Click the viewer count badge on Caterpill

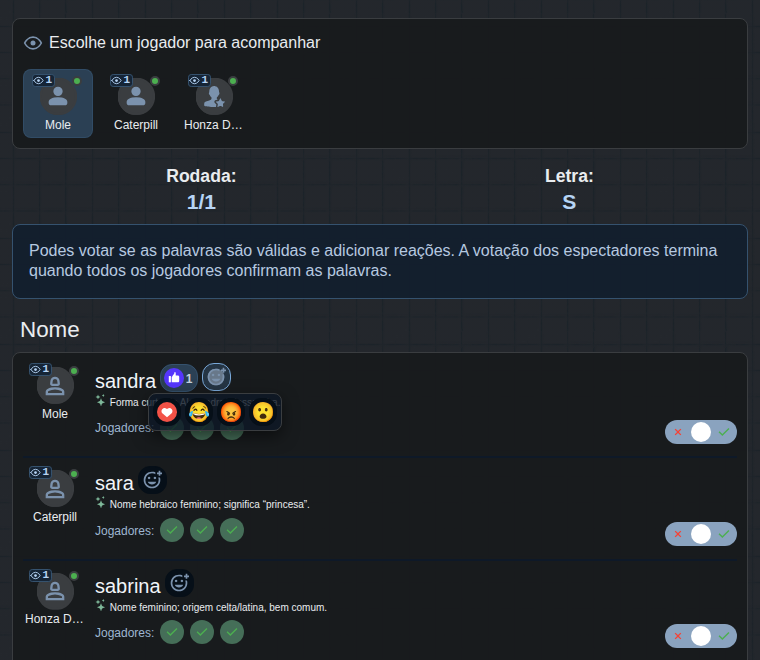pos(121,80)
